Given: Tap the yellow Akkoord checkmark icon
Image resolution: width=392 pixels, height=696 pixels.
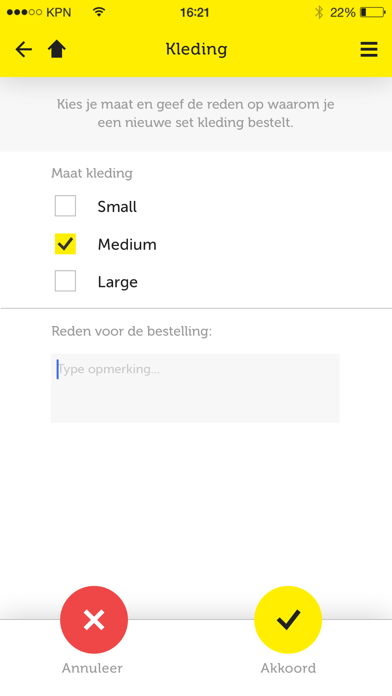Looking at the screenshot, I should pyautogui.click(x=288, y=620).
